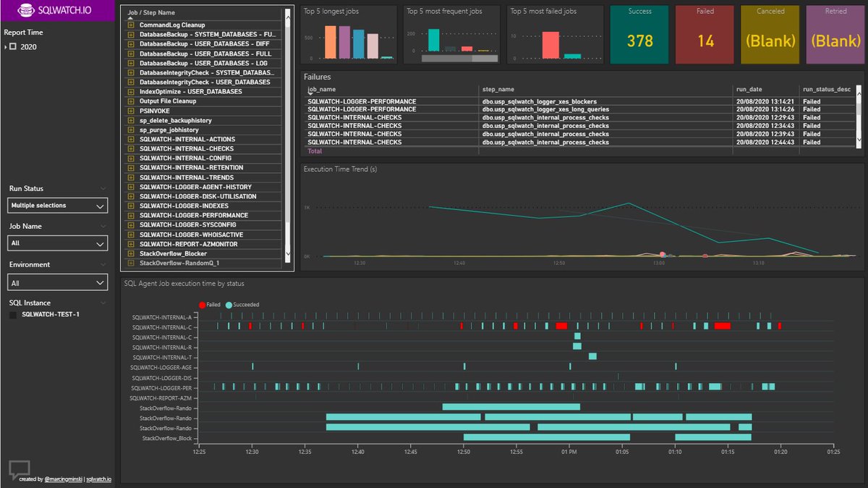Click plus icon beside StackOverflow_Blocker
This screenshot has height=488, width=868.
(131, 253)
